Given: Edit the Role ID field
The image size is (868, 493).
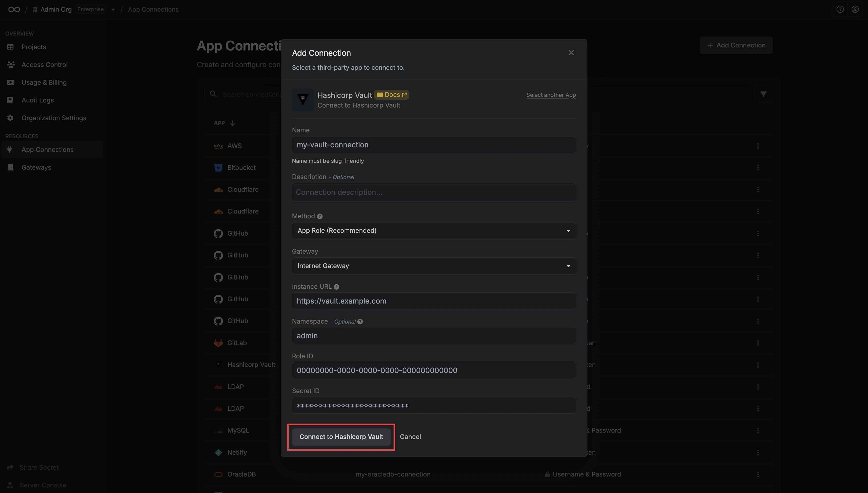Looking at the screenshot, I should tap(434, 370).
